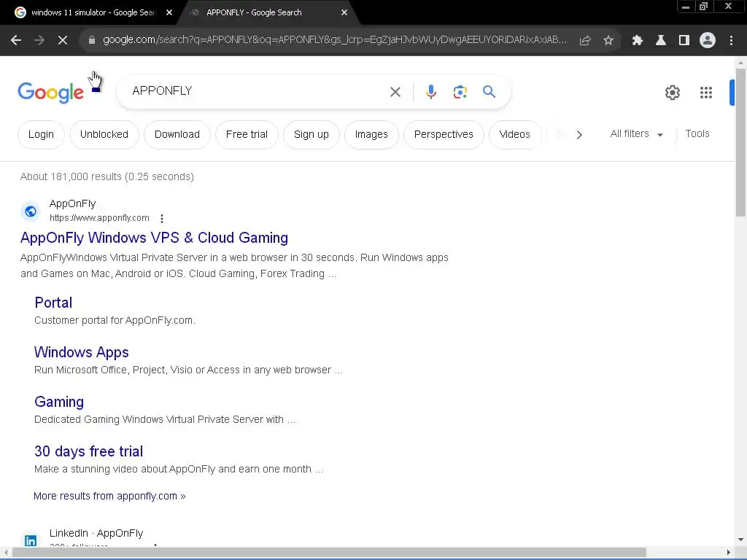Share this page icon in the address bar

(585, 41)
